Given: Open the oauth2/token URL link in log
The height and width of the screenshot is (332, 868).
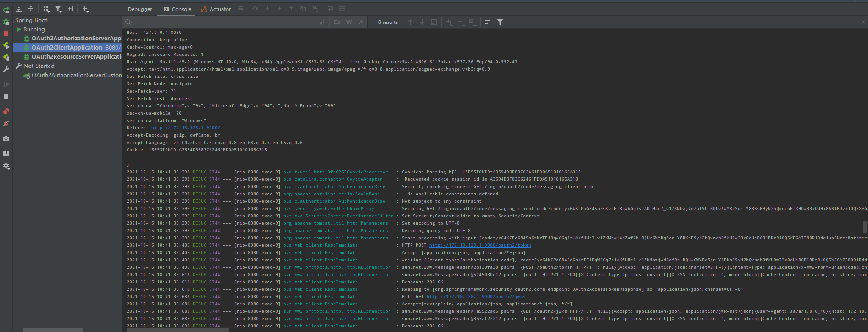Looking at the screenshot, I should click(x=480, y=245).
